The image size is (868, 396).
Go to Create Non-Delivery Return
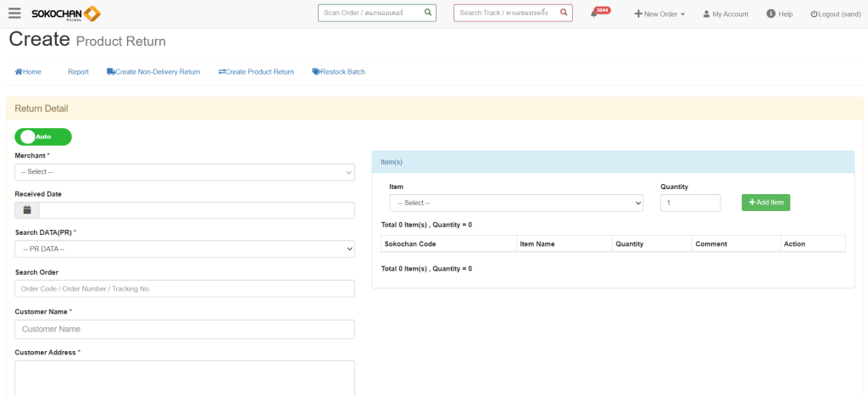pyautogui.click(x=153, y=72)
